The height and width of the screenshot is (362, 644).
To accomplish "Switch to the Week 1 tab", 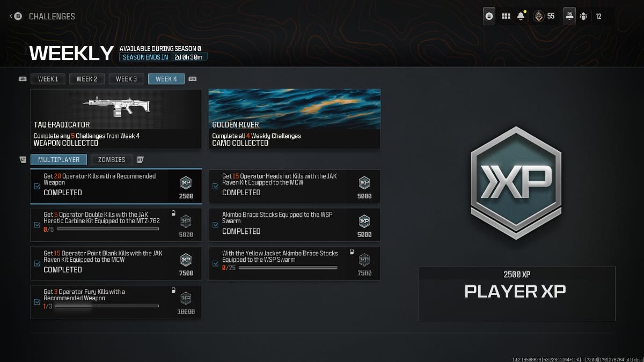I will point(48,79).
